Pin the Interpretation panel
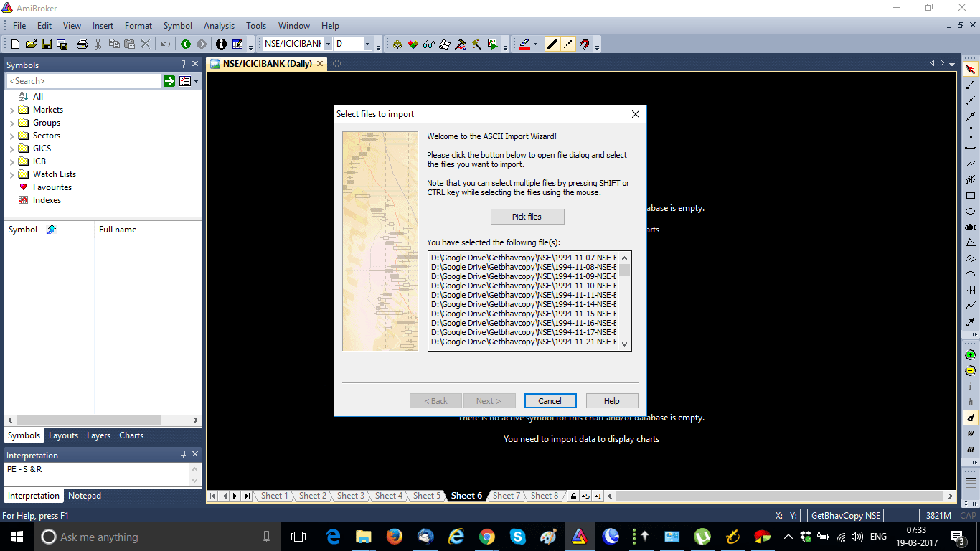The height and width of the screenshot is (551, 980). point(184,455)
